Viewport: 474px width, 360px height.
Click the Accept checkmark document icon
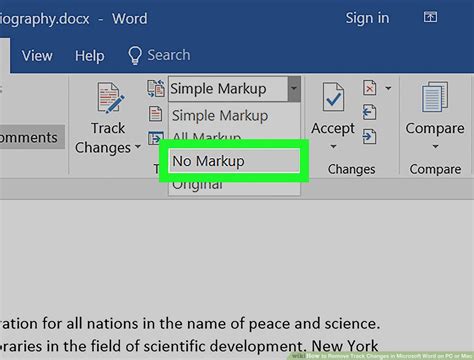[x=333, y=97]
